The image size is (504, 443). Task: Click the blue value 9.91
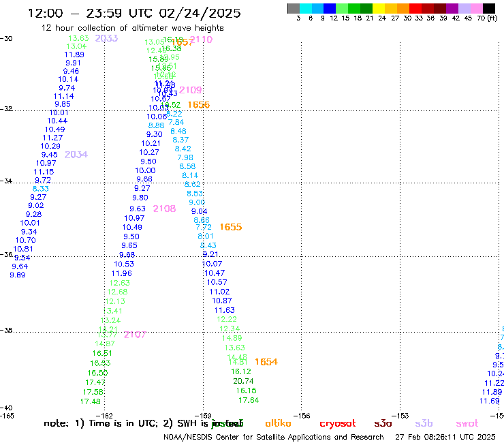[x=73, y=63]
